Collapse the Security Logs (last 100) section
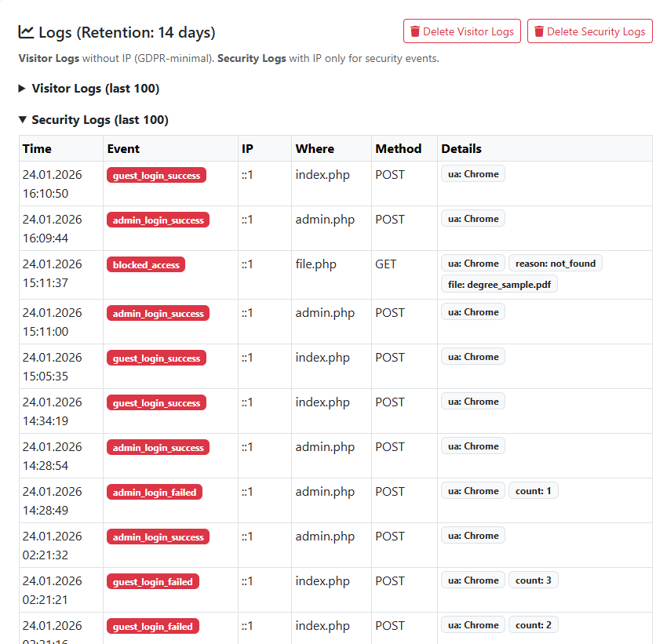The image size is (667, 644). (x=100, y=120)
